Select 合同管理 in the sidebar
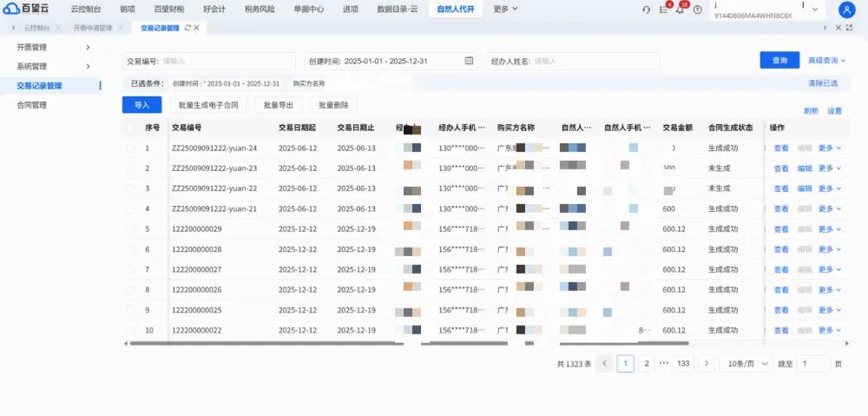The image size is (868, 416). (x=31, y=105)
